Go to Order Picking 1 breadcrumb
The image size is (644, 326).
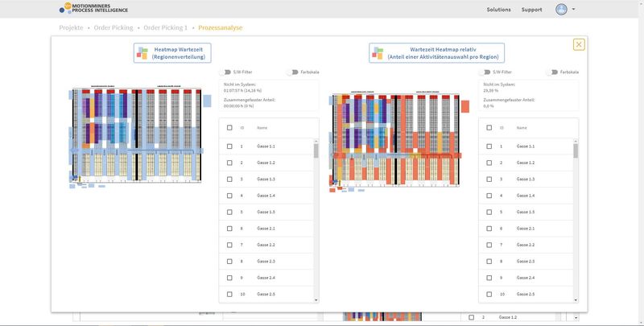[165, 28]
